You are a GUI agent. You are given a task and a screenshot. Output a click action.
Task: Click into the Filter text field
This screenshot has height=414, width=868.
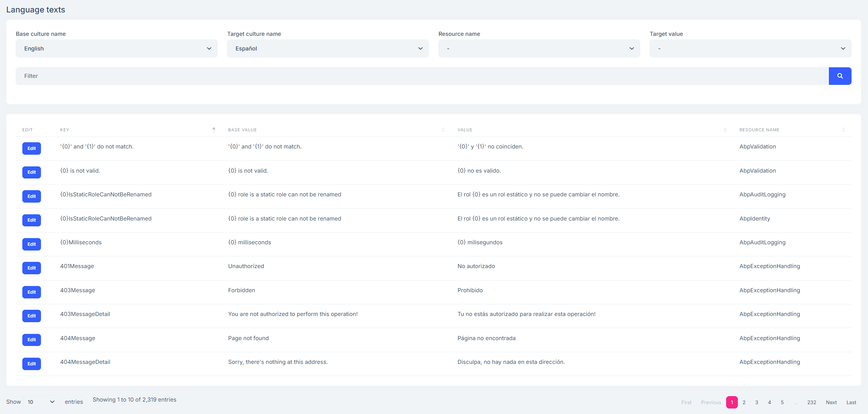[x=422, y=76]
